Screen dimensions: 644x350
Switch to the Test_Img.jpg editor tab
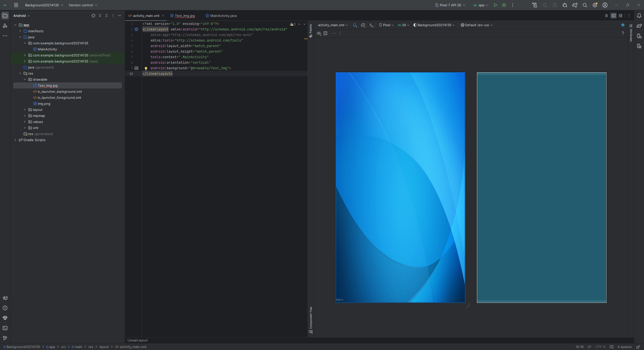click(x=184, y=16)
